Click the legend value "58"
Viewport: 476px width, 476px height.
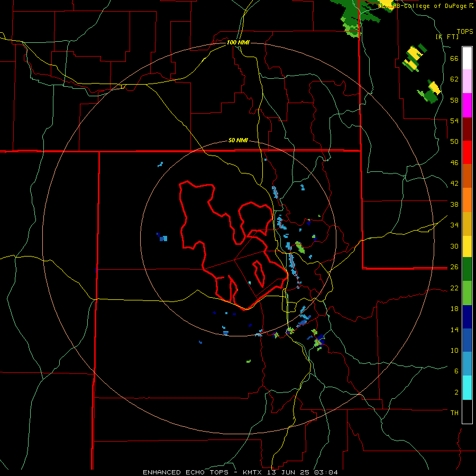pyautogui.click(x=454, y=100)
